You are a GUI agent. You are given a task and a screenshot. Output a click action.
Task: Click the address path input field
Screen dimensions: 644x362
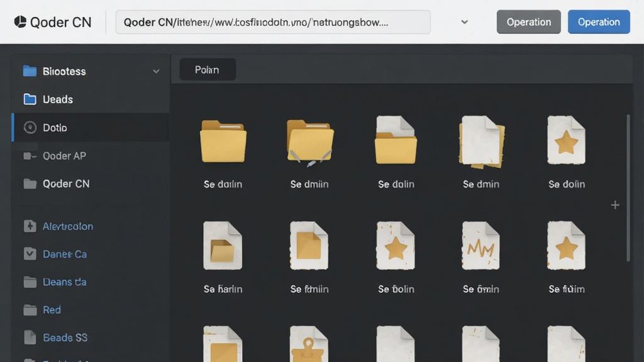[273, 22]
